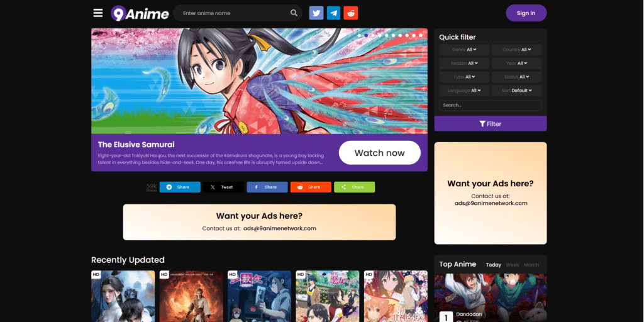The width and height of the screenshot is (644, 322).
Task: Select the Today tab in Top Anime
Action: [x=494, y=265]
